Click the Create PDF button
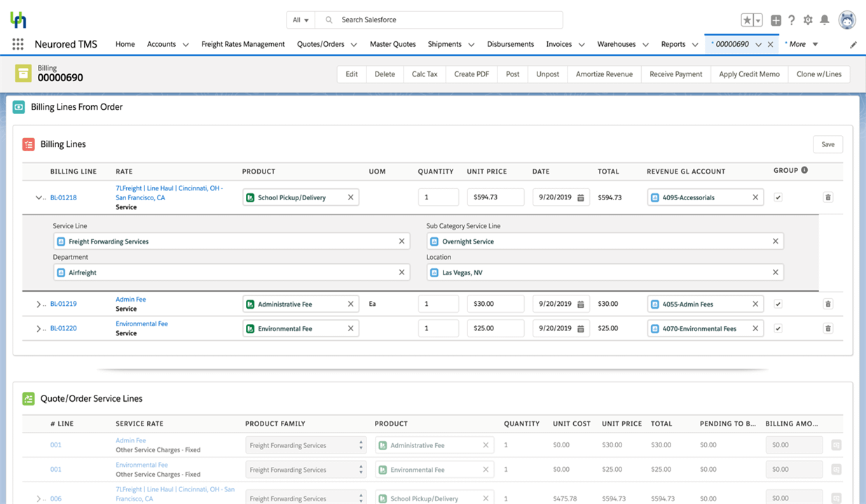 [472, 74]
